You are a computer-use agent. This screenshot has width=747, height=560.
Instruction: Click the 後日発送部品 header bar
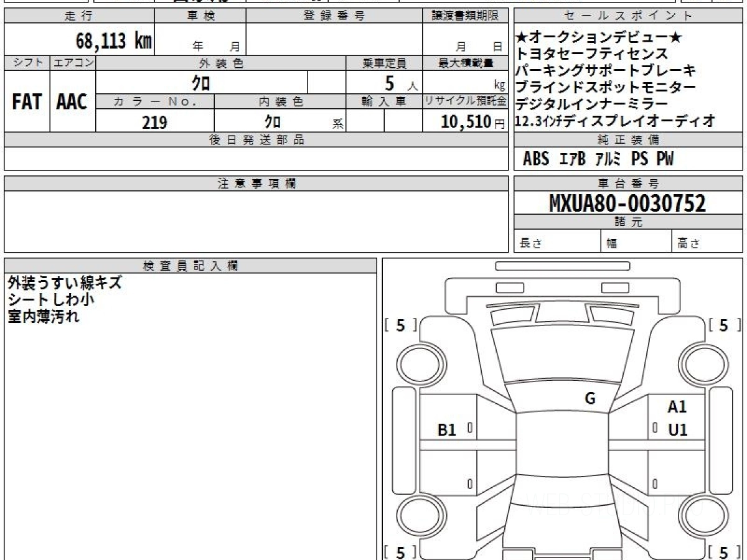pyautogui.click(x=256, y=140)
